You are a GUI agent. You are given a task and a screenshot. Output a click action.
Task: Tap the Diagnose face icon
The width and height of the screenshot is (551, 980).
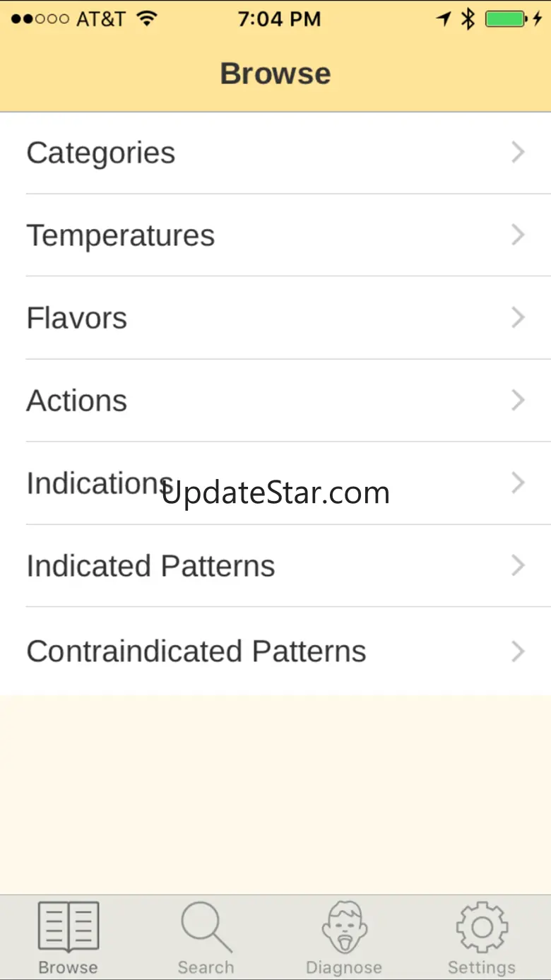(x=344, y=926)
